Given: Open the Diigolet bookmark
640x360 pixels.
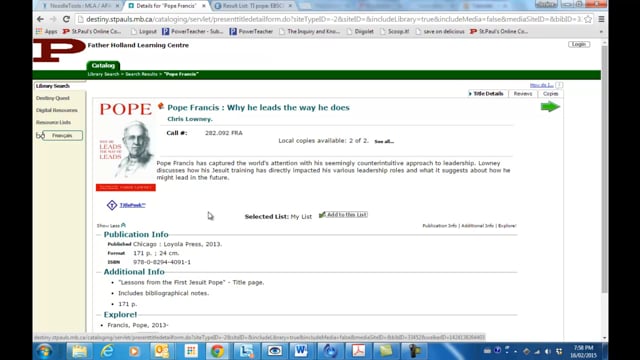Looking at the screenshot, I should tap(360, 31).
